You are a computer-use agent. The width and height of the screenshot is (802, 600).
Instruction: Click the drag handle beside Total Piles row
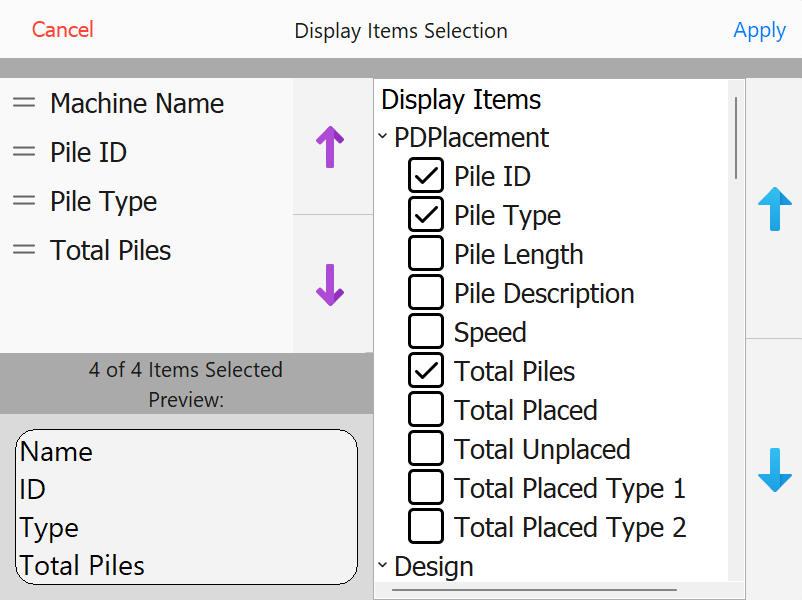(24, 250)
